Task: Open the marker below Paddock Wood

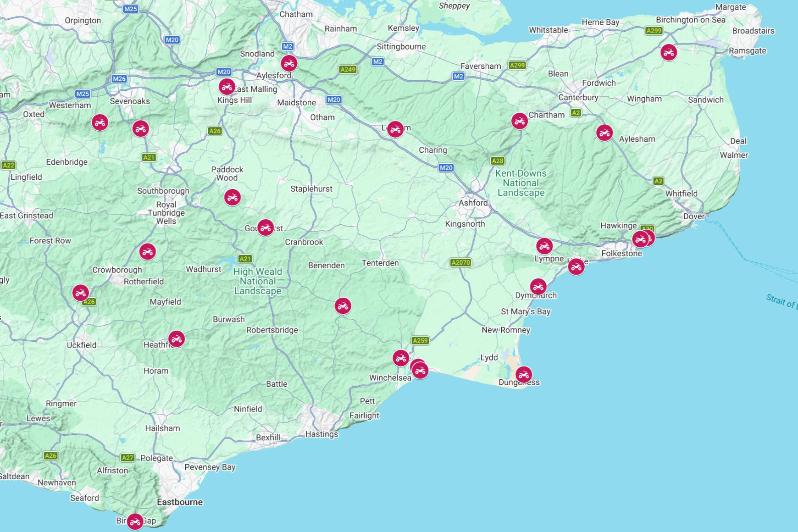Action: 233,197
